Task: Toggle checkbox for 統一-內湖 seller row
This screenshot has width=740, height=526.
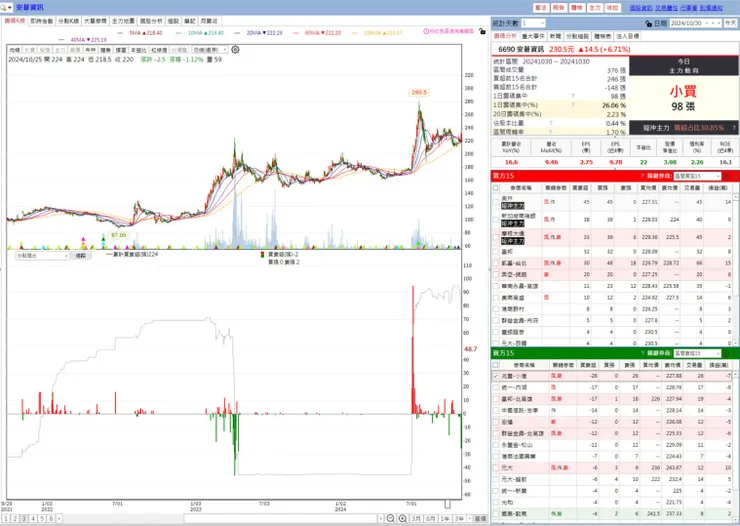Action: 496,387
